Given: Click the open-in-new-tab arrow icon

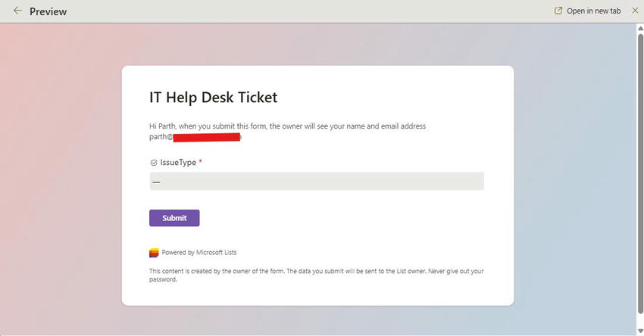Looking at the screenshot, I should pos(558,11).
